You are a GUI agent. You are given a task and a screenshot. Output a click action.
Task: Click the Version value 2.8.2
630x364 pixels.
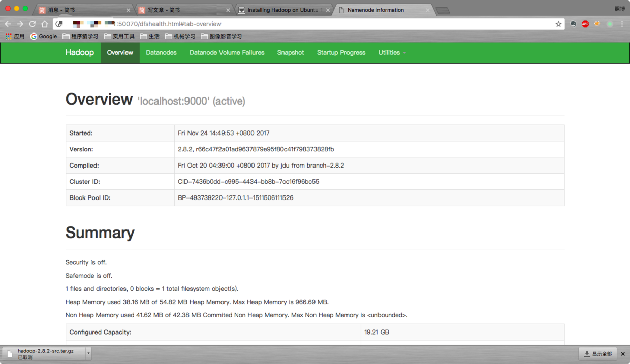(256, 149)
